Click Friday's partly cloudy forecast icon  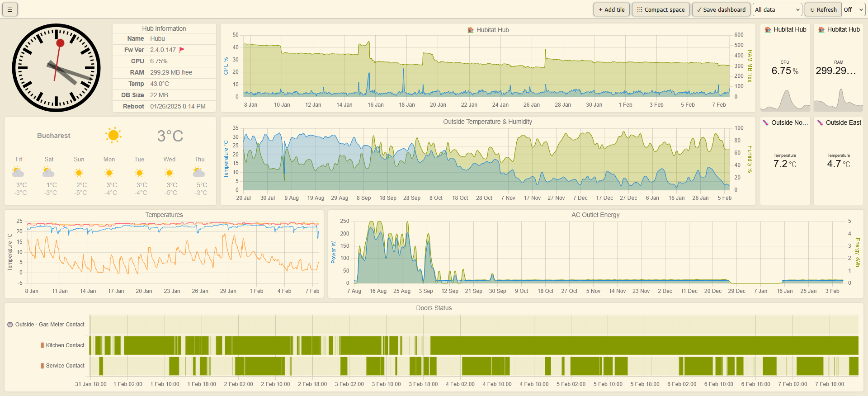click(x=18, y=172)
